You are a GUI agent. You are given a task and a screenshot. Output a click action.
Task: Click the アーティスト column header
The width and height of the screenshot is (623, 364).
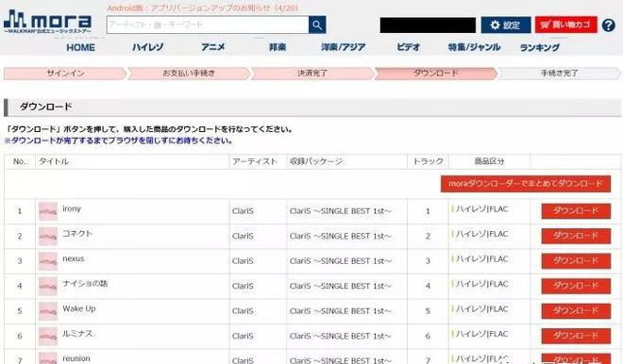[x=255, y=161]
